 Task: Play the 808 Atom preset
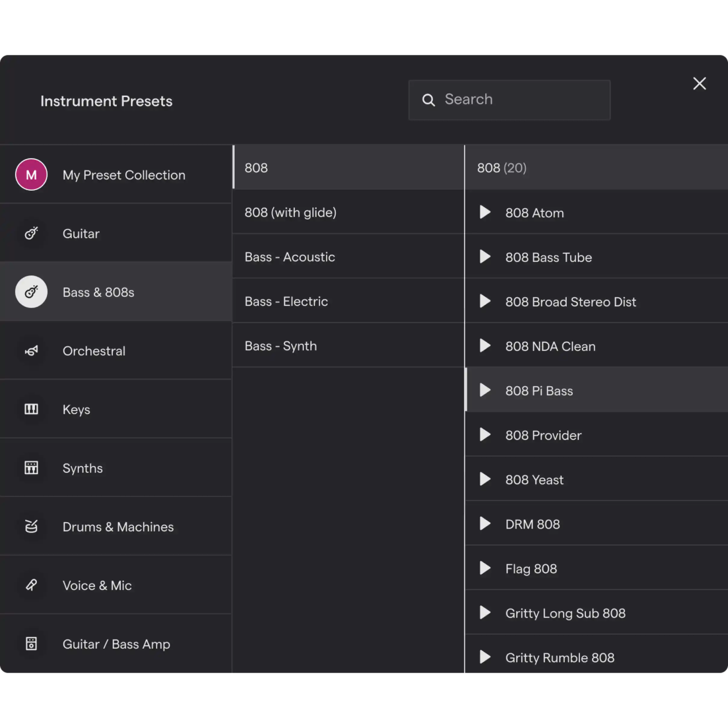point(485,213)
